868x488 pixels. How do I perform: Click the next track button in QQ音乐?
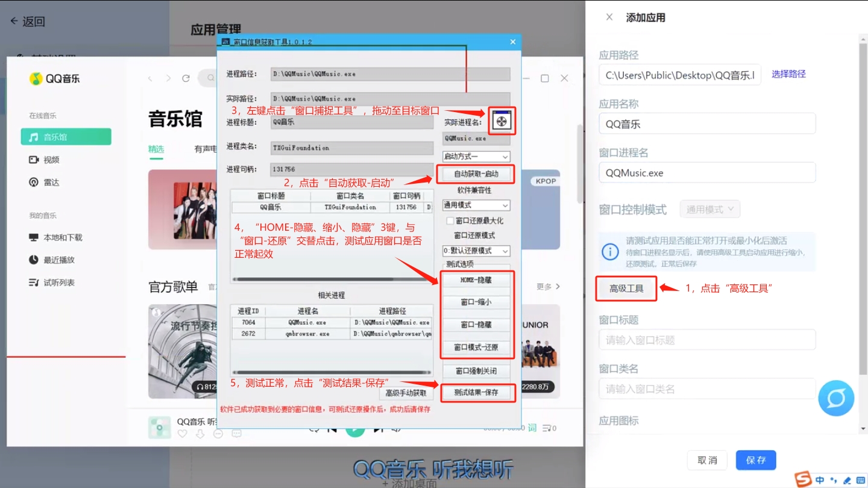[379, 428]
